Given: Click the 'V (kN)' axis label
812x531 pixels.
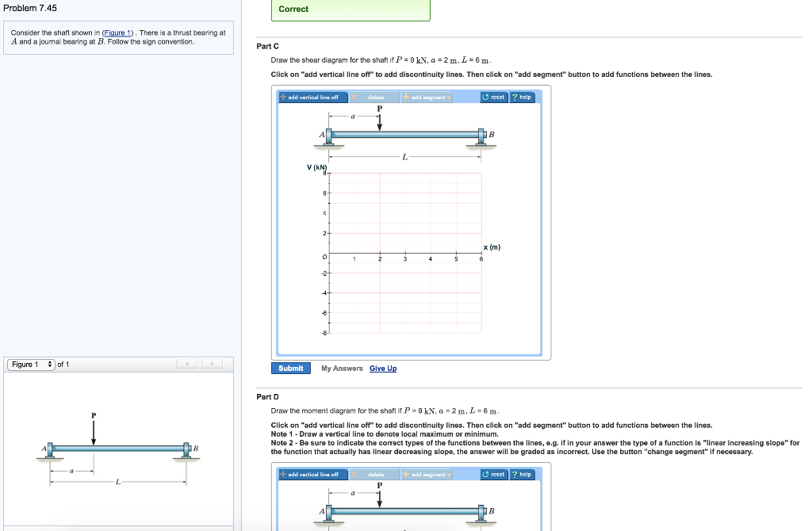Looking at the screenshot, I should point(317,167).
